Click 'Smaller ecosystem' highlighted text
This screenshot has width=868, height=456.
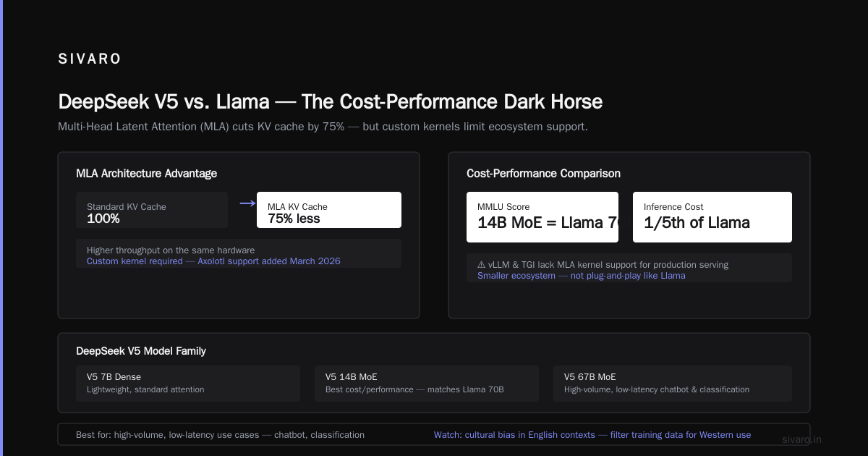coord(516,276)
